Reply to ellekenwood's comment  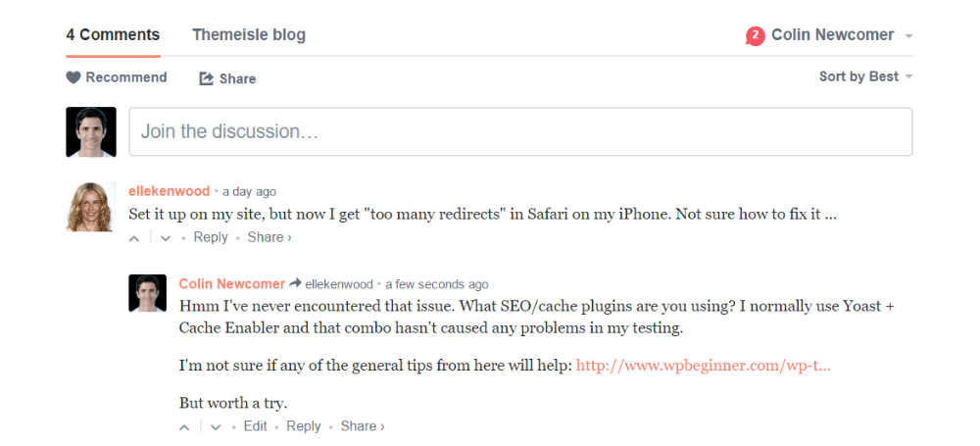211,237
